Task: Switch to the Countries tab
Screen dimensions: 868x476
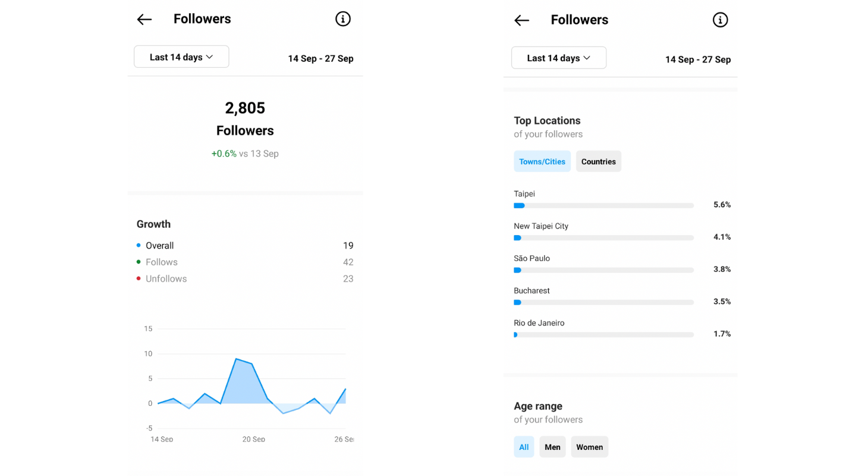Action: tap(599, 161)
